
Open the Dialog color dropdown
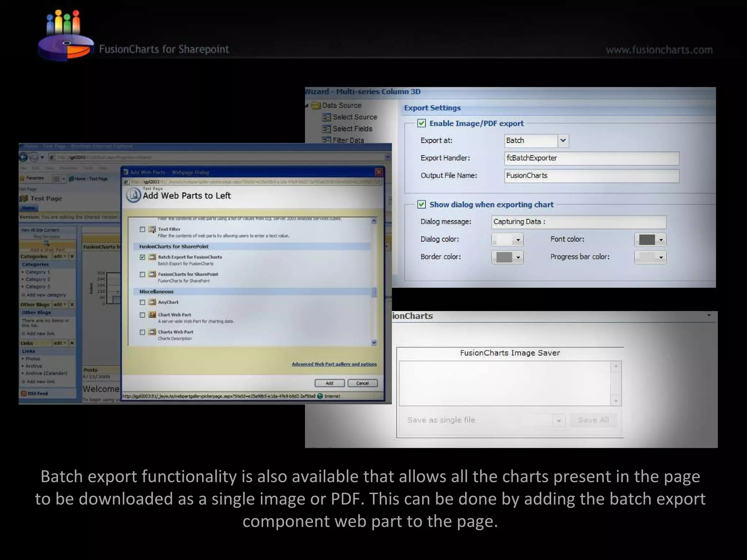point(518,240)
